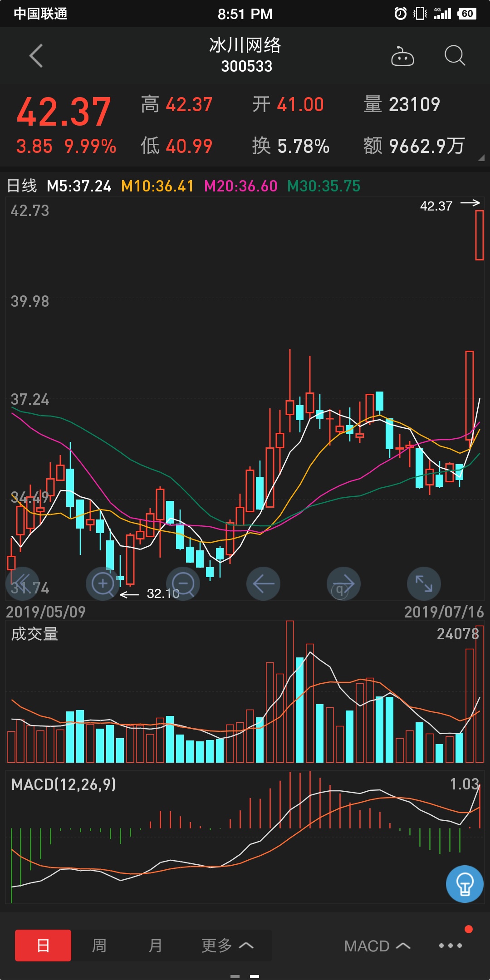Tap the MACD(12,26,9) indicator label

pyautogui.click(x=64, y=784)
